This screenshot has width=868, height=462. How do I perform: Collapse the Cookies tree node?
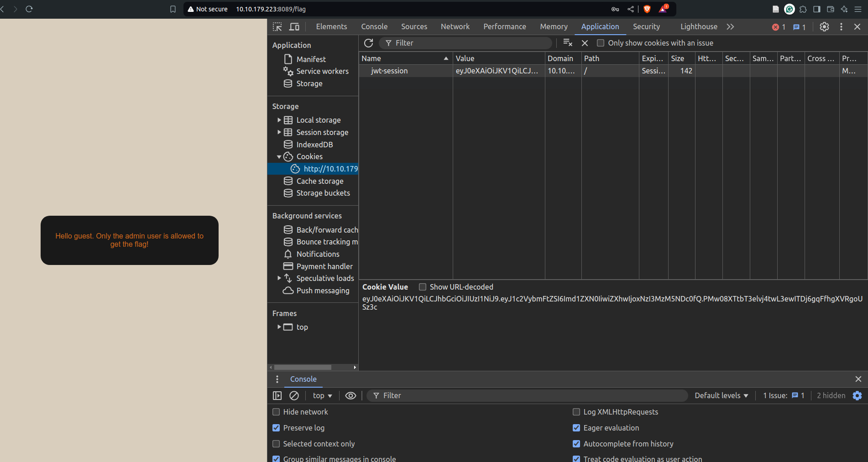click(x=279, y=157)
